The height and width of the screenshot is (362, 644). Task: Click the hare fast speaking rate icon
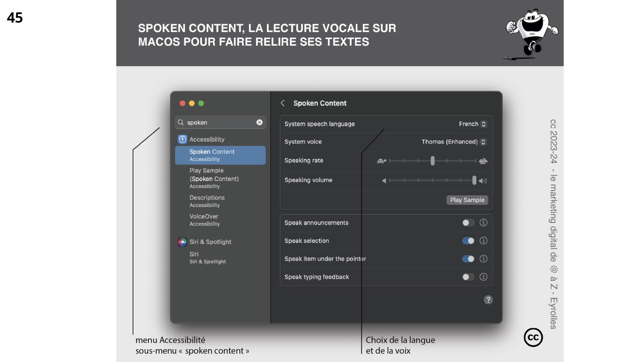(x=483, y=161)
